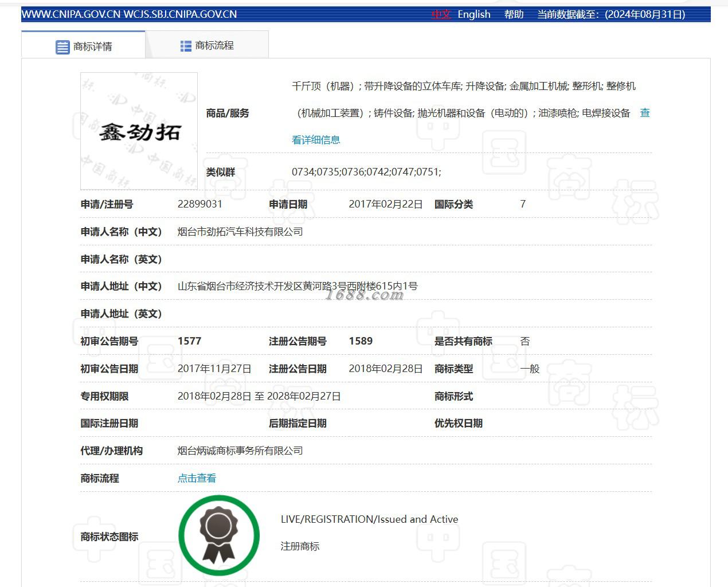The height and width of the screenshot is (587, 728).
Task: Click the 商标流程 tab grid icon
Action: coord(186,46)
